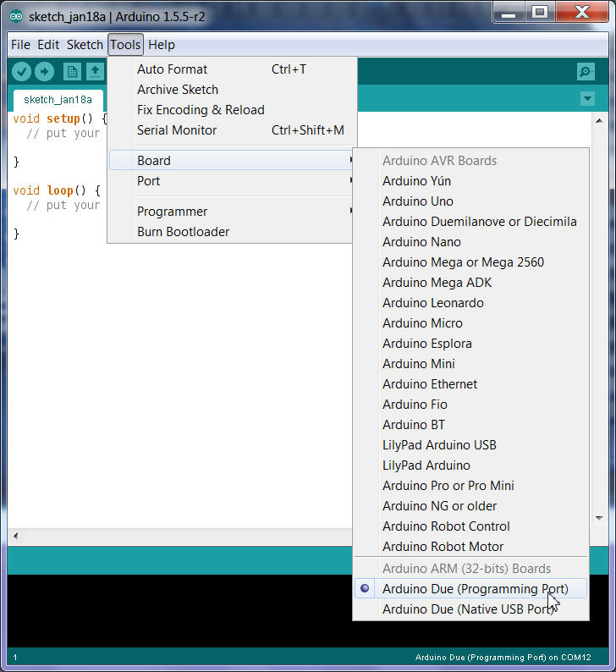Click the Upload arrow toolbar icon

click(44, 72)
